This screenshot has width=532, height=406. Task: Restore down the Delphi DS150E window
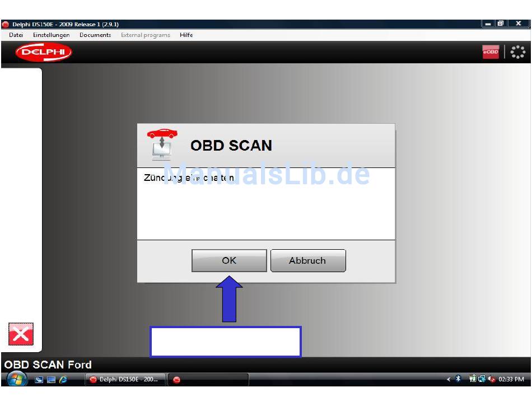[501, 24]
